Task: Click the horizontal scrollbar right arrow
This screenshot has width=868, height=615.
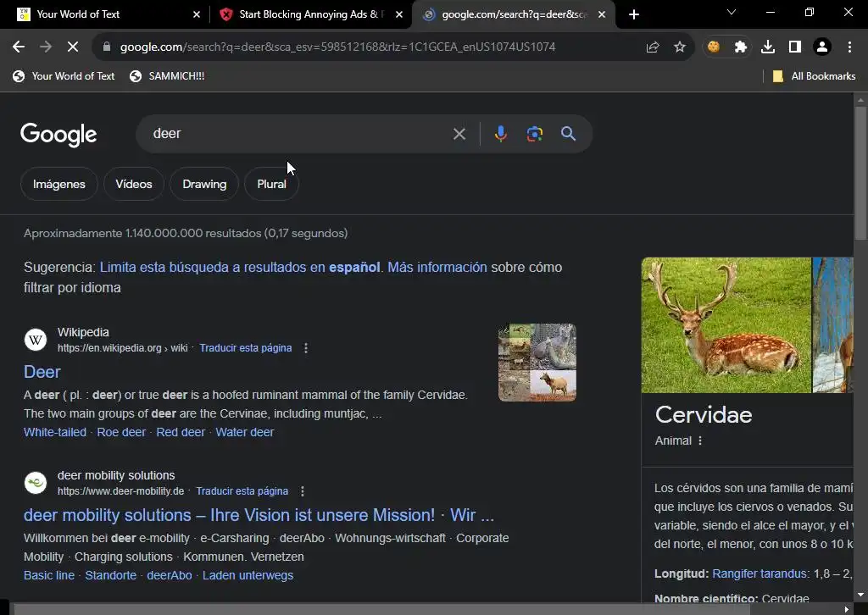Action: pyautogui.click(x=846, y=609)
